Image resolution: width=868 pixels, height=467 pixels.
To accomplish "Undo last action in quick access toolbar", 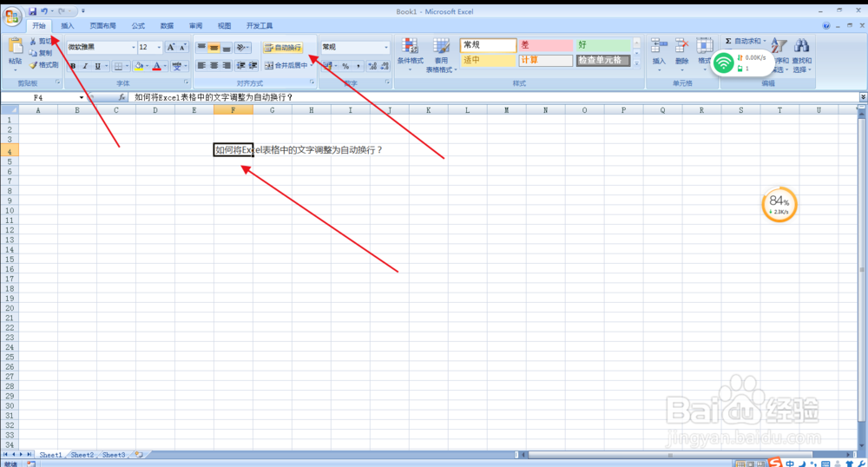I will tap(44, 11).
